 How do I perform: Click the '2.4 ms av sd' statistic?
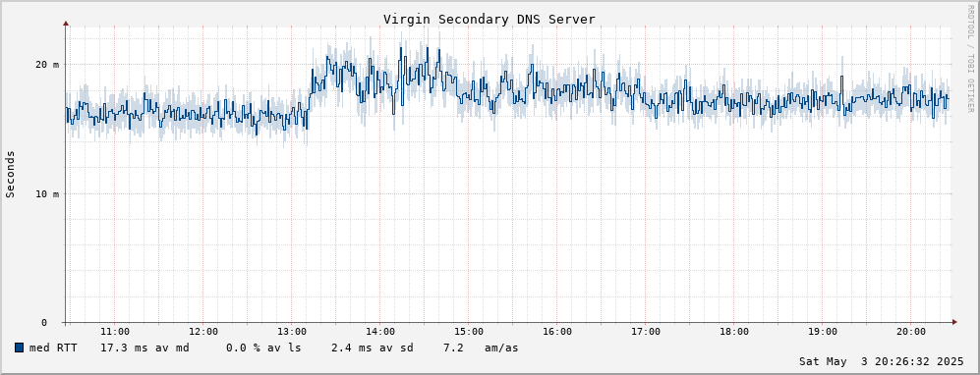click(x=372, y=348)
